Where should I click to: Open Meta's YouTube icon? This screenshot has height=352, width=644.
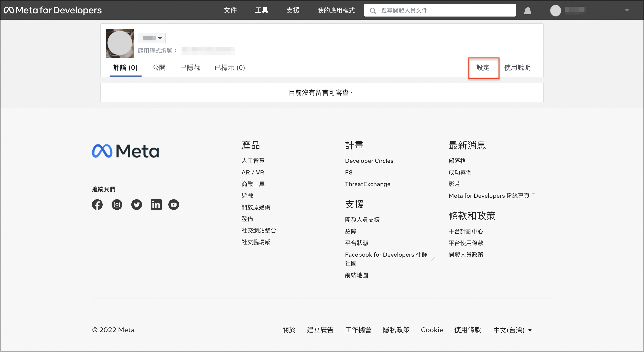point(174,204)
